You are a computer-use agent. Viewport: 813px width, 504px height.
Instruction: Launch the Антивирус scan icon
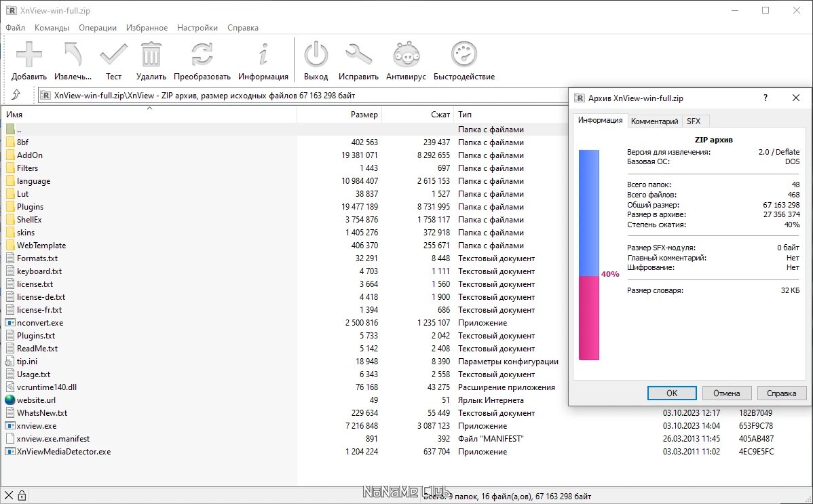click(406, 54)
